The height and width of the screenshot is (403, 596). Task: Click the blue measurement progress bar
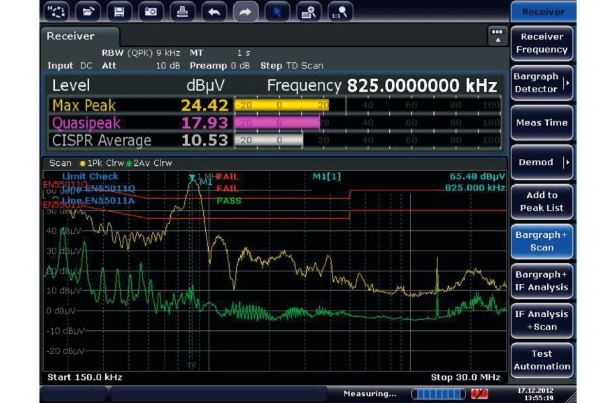pos(438,394)
